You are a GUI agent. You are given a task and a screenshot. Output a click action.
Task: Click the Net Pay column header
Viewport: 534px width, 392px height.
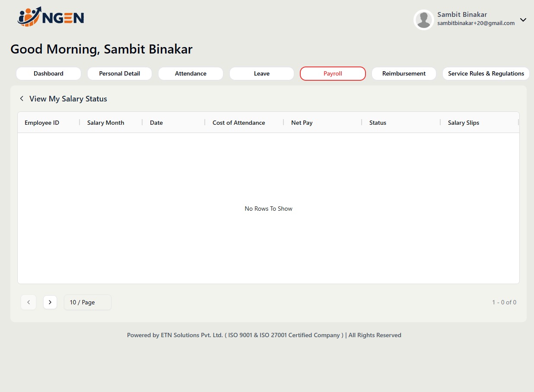(x=302, y=123)
